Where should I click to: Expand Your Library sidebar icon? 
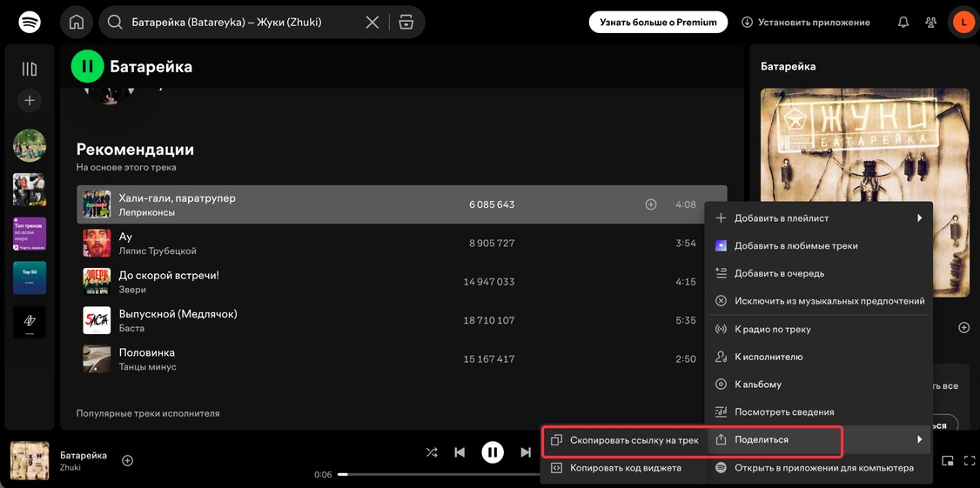coord(30,69)
